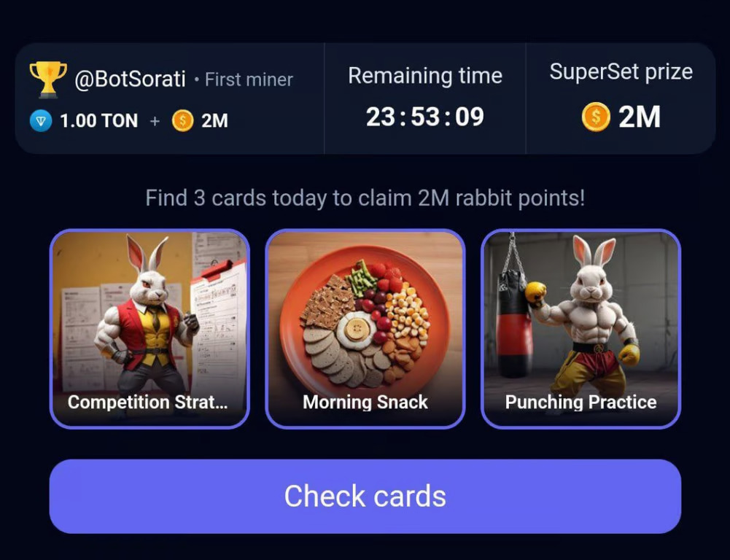Click the 2M amount next to TON

point(214,121)
